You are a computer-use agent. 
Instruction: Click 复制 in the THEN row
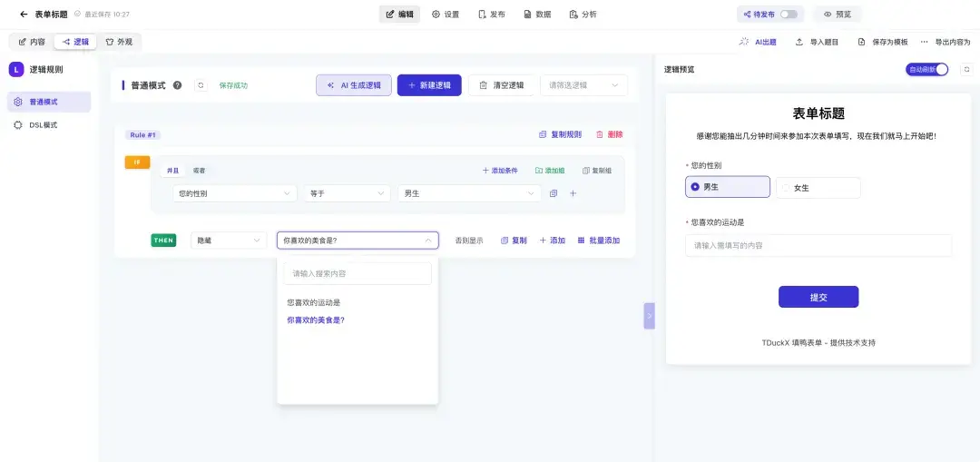514,241
